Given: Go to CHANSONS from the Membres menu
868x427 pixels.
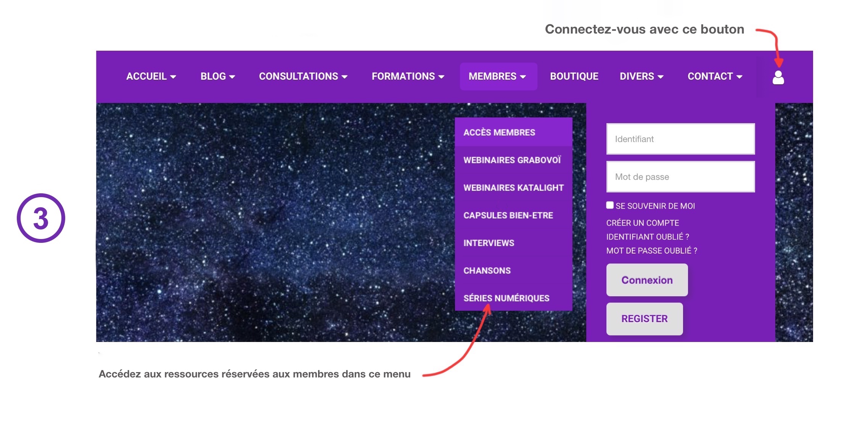Looking at the screenshot, I should [x=513, y=271].
